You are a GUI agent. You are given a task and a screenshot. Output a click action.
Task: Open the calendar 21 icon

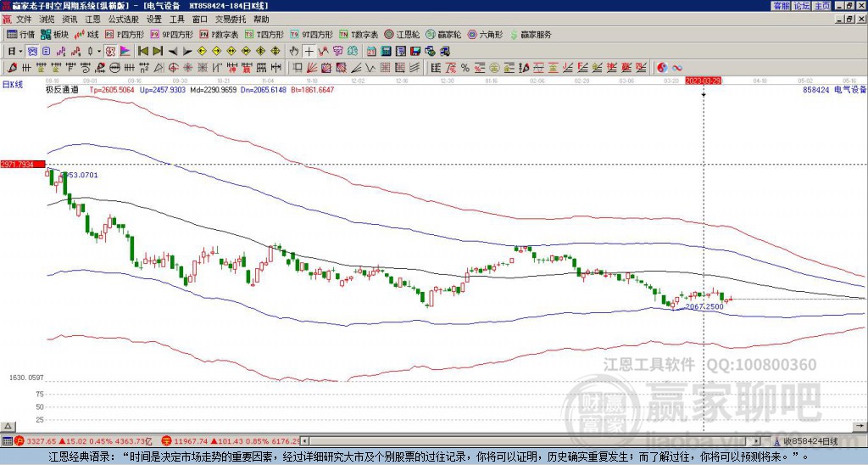click(x=371, y=52)
